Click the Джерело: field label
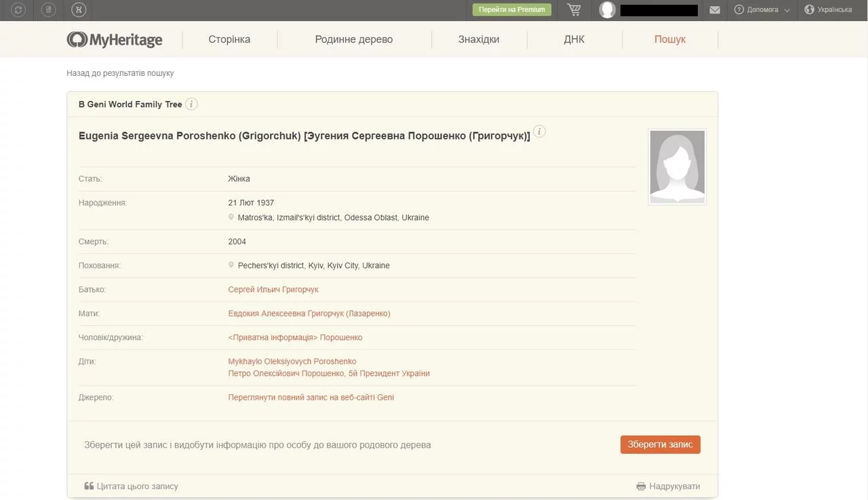The width and height of the screenshot is (868, 500). pos(96,398)
